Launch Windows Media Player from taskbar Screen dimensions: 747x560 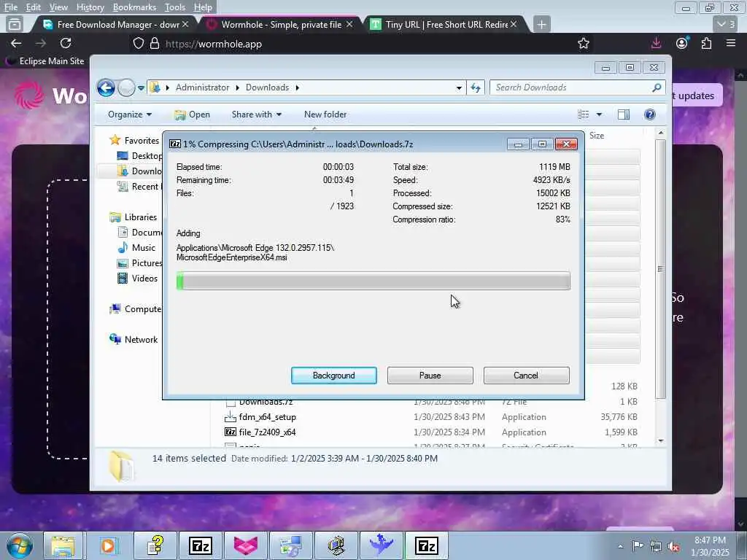108,545
